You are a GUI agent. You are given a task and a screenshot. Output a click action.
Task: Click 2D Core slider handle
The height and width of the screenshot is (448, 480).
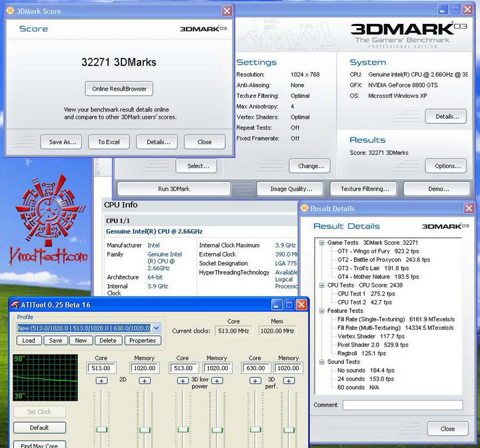tap(101, 429)
